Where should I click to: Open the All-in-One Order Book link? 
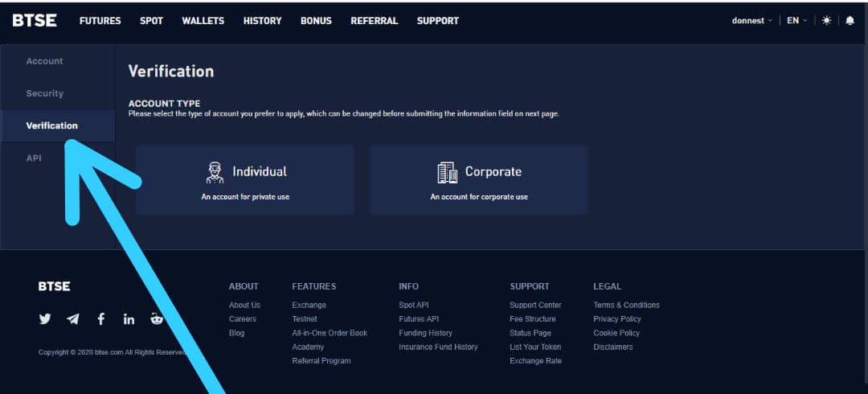click(x=330, y=333)
